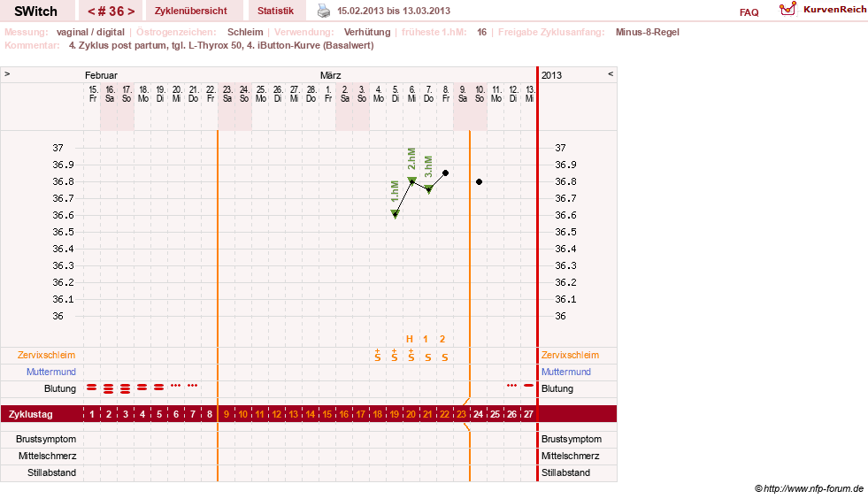This screenshot has width=868, height=499.
Task: Click the H peak-day marker
Action: pos(410,339)
